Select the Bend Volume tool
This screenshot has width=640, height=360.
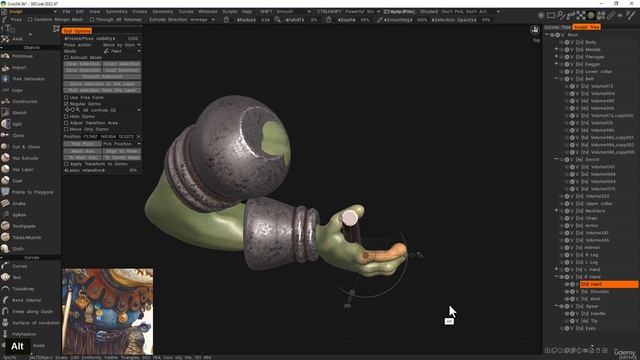(26, 300)
